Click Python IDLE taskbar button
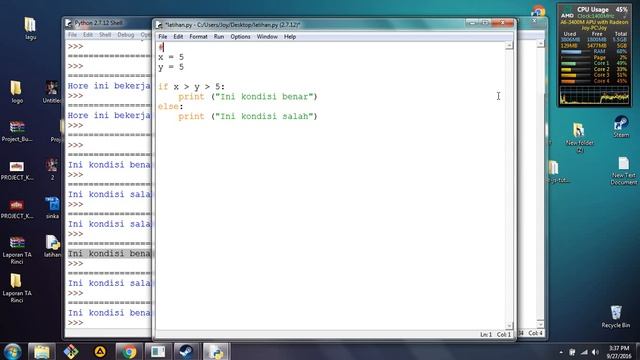Image resolution: width=640 pixels, height=360 pixels. [216, 351]
